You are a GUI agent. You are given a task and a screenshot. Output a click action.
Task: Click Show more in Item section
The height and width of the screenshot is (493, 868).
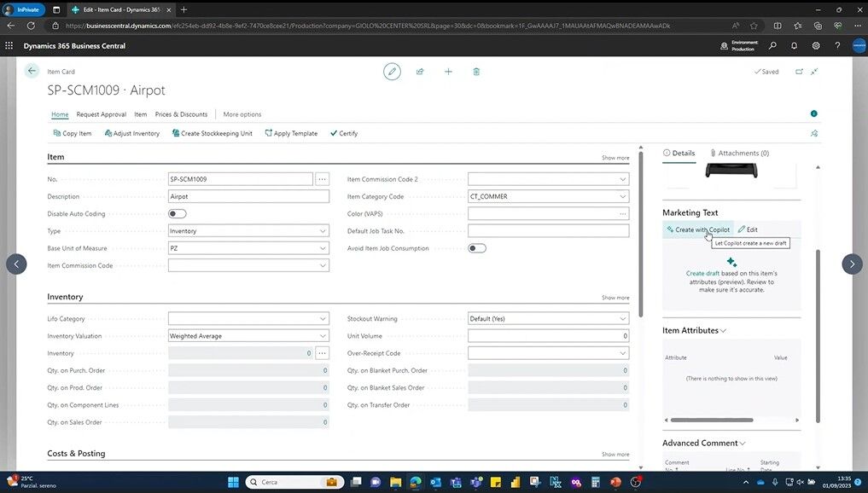click(x=615, y=158)
